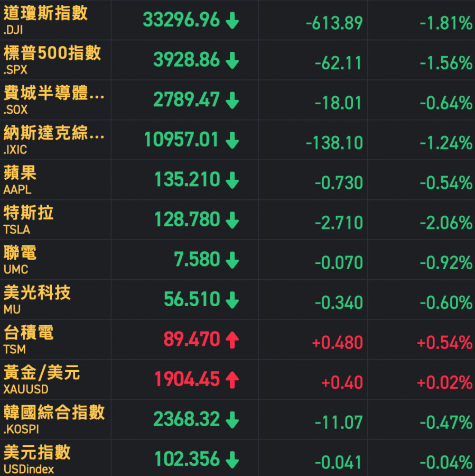The height and width of the screenshot is (476, 475).
Task: Click the green down arrow beside 33296.96
Action: pyautogui.click(x=232, y=21)
